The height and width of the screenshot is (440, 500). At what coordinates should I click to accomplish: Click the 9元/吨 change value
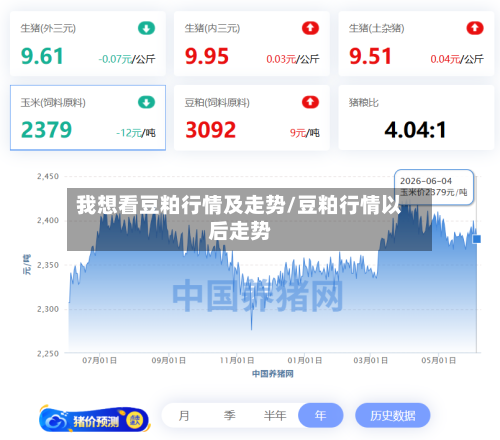(x=305, y=133)
